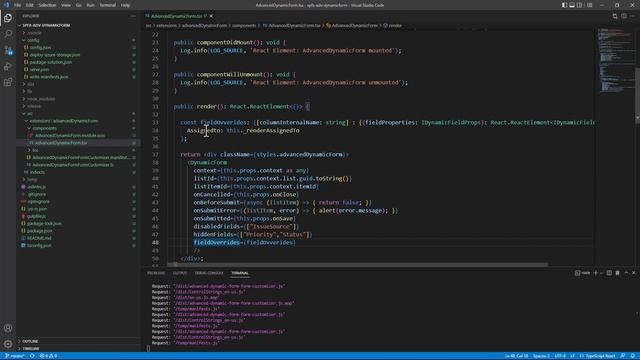Click the node terminal shell indicator
The width and height of the screenshot is (640, 360).
582,273
